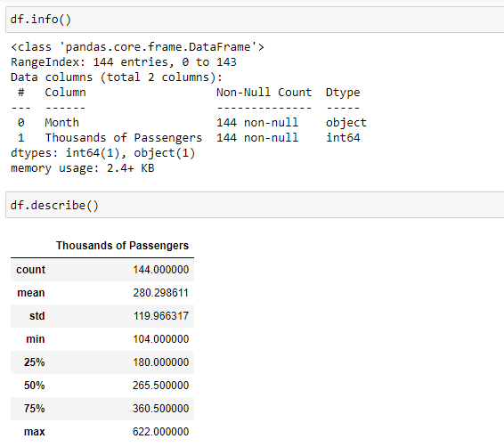This screenshot has height=447, width=504.
Task: Click the max value 622.000000
Action: pyautogui.click(x=160, y=432)
